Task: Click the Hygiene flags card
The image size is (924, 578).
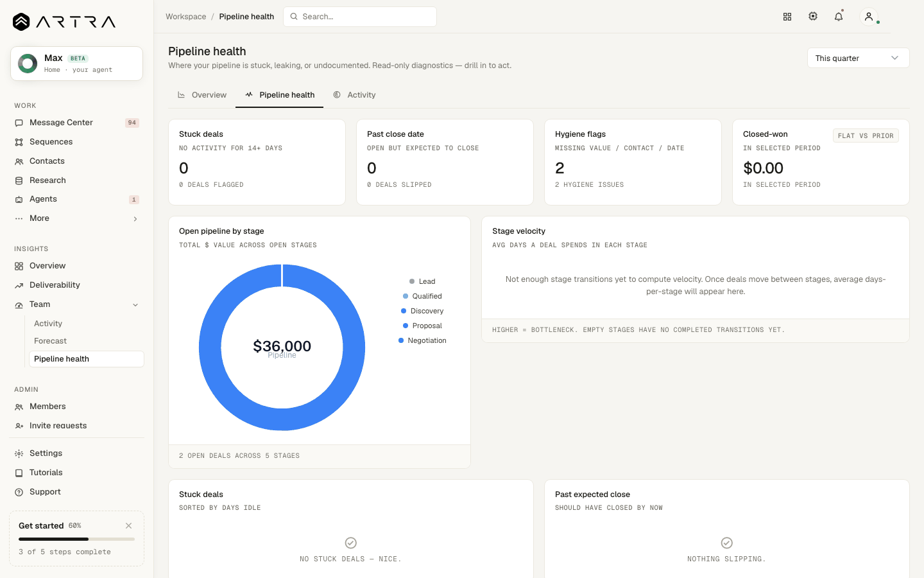Action: click(x=633, y=162)
